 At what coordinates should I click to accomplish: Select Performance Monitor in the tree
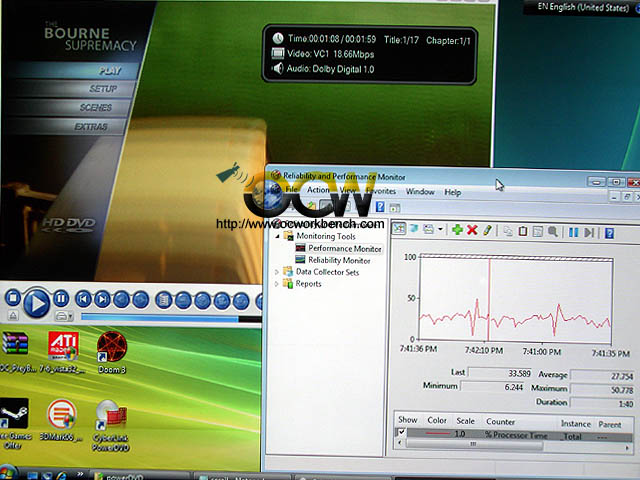pyautogui.click(x=344, y=248)
